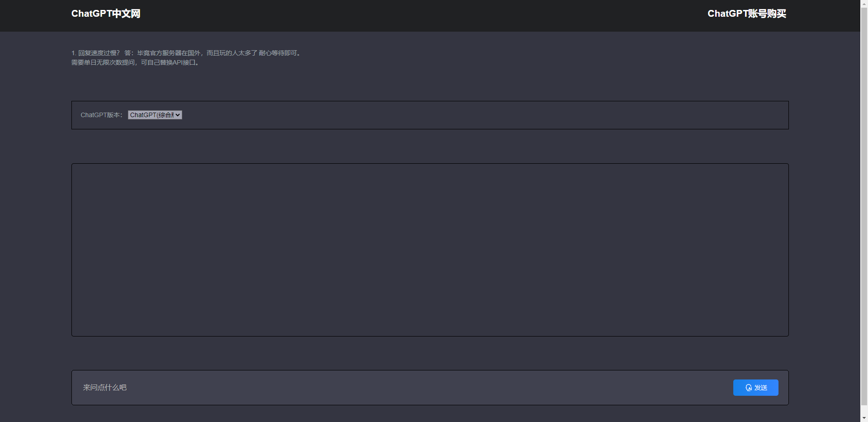
Task: Click the 可自己替换API接口 notice line
Action: (135, 62)
